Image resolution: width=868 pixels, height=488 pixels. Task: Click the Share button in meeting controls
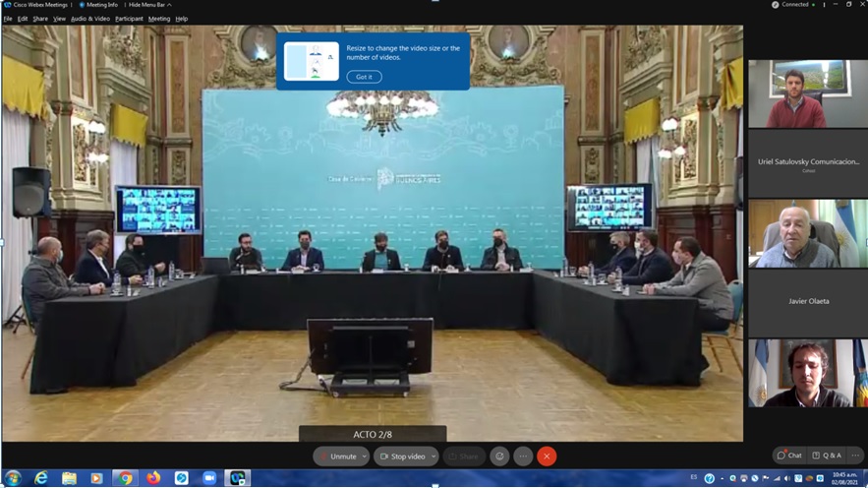464,457
